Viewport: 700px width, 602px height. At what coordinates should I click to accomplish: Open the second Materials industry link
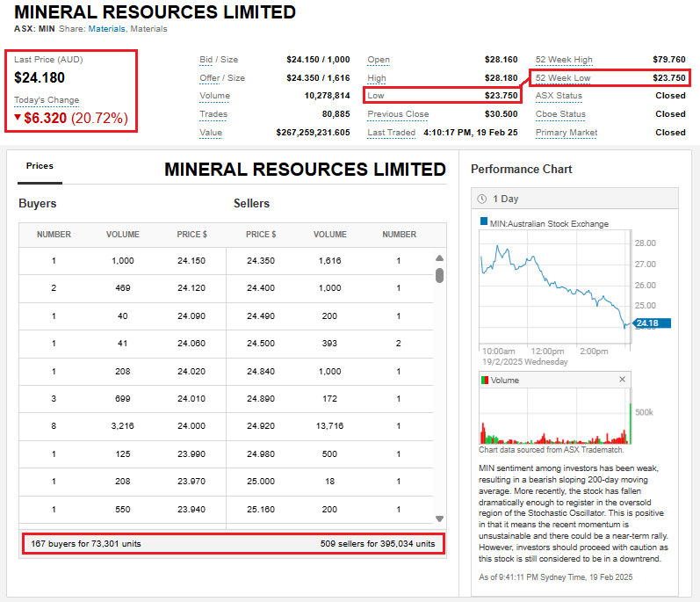tap(148, 29)
